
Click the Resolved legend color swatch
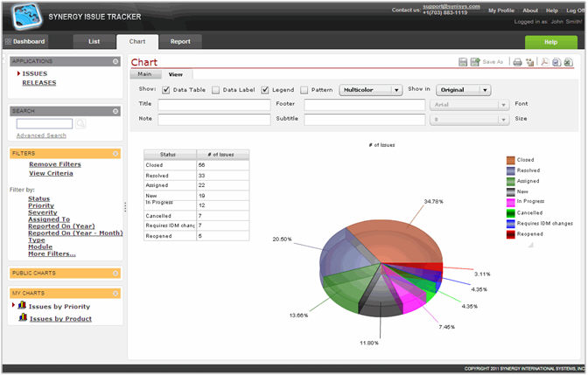pyautogui.click(x=511, y=170)
